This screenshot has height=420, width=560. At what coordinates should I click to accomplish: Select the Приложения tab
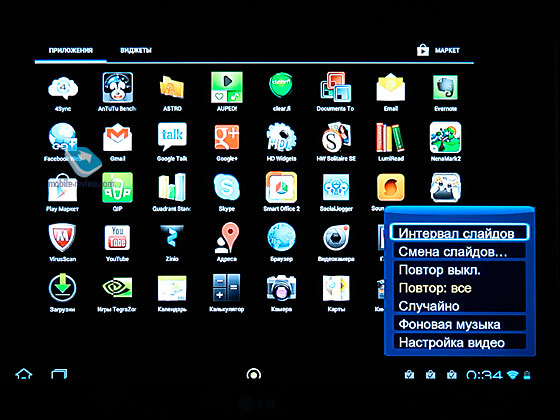point(71,50)
